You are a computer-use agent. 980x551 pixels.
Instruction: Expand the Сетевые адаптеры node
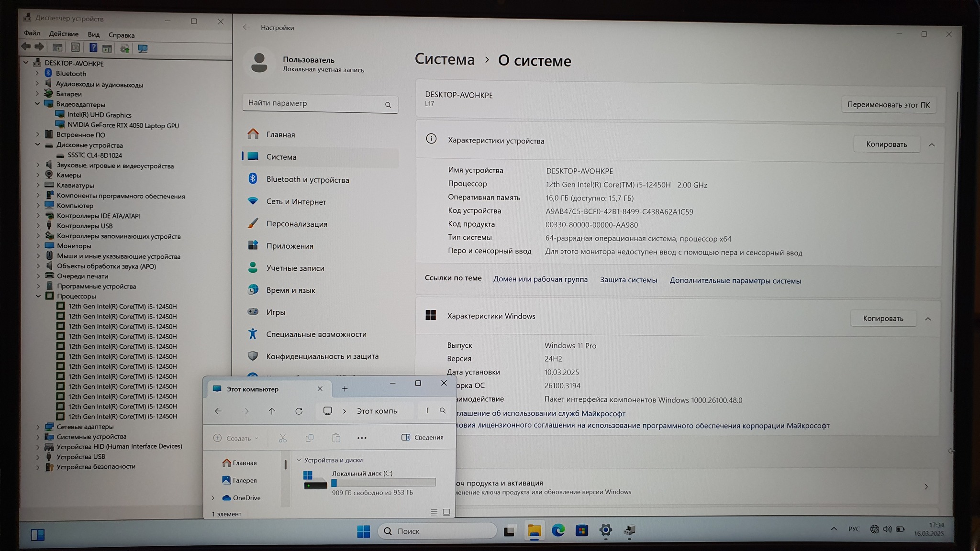click(x=38, y=427)
